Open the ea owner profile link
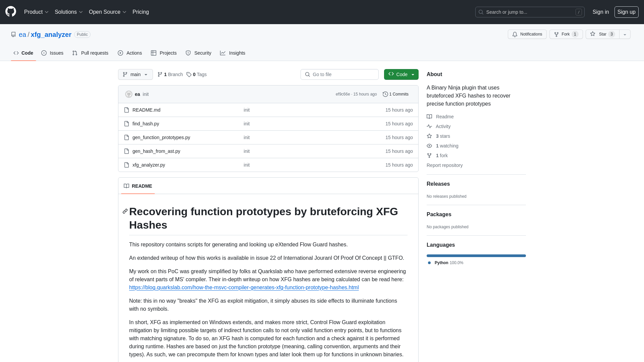The image size is (644, 362). [x=22, y=35]
